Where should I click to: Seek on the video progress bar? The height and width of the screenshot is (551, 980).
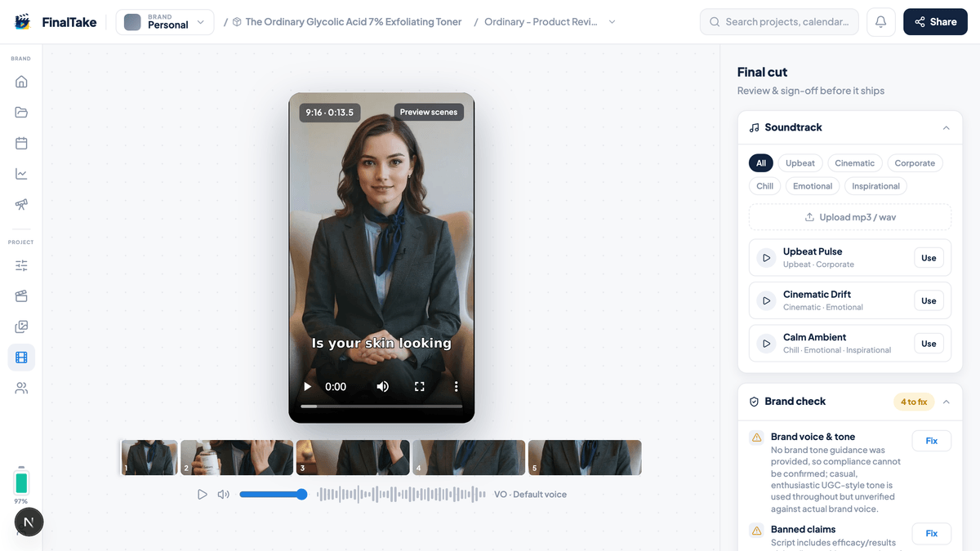381,406
